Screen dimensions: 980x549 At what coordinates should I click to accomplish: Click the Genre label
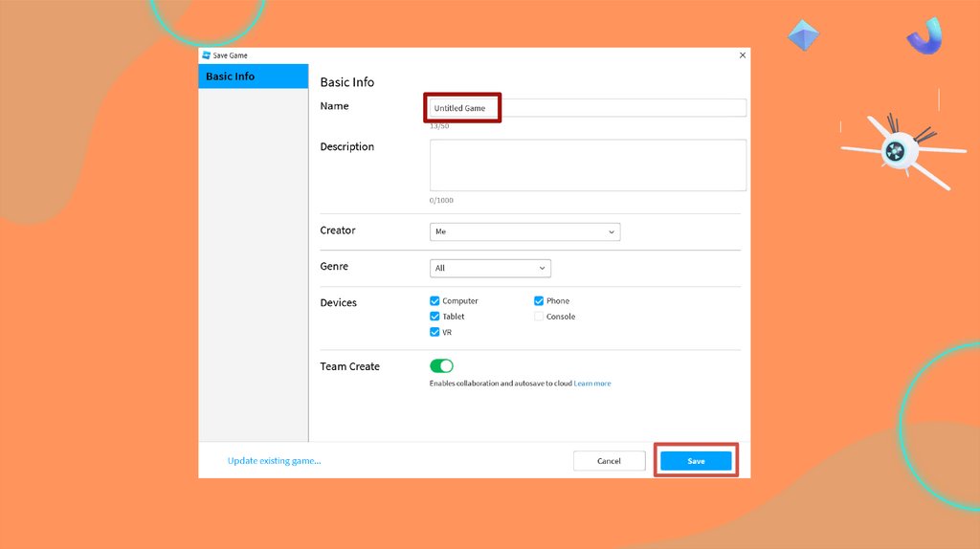pos(334,267)
